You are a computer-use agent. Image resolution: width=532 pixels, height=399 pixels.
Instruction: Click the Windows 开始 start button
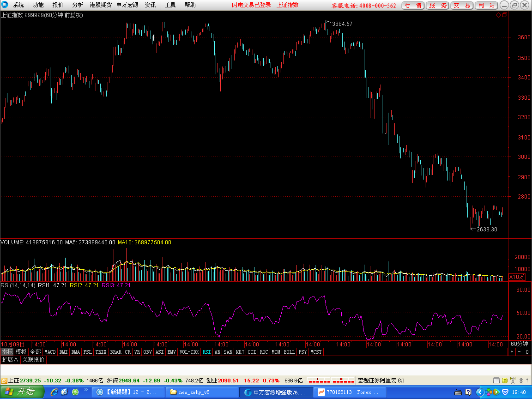[22, 392]
